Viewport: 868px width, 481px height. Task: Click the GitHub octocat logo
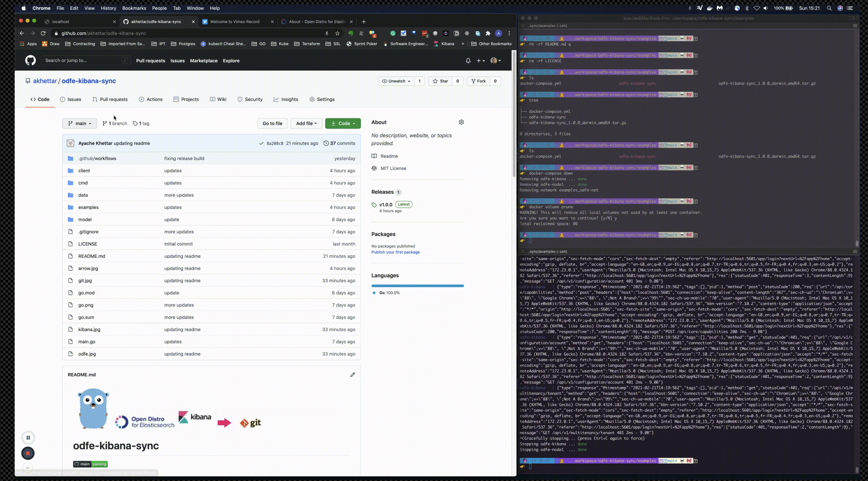(30, 61)
